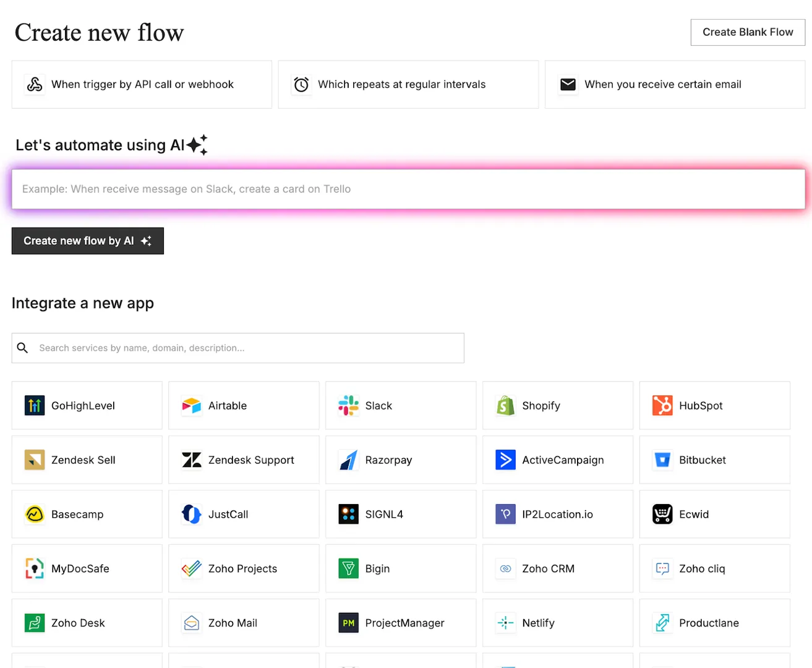Open the Netlify label

538,623
